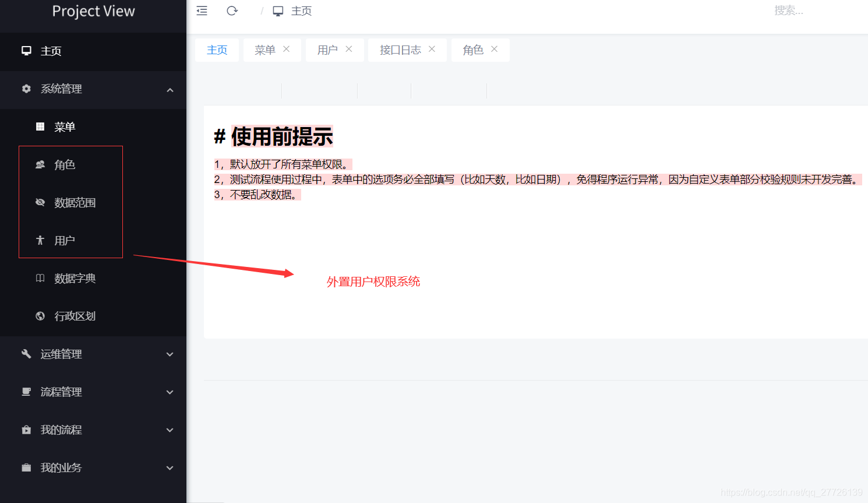Open the 行政区划 sidebar item

tap(93, 316)
